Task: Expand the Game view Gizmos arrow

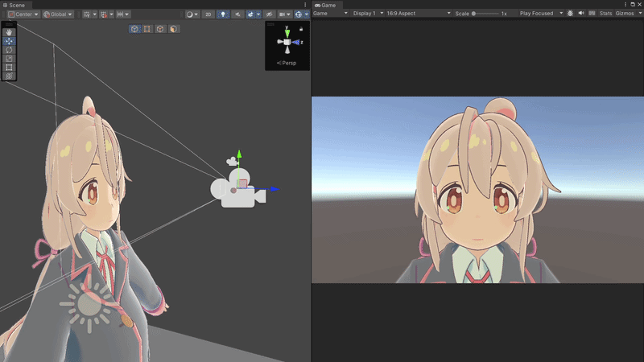Action: pyautogui.click(x=640, y=13)
